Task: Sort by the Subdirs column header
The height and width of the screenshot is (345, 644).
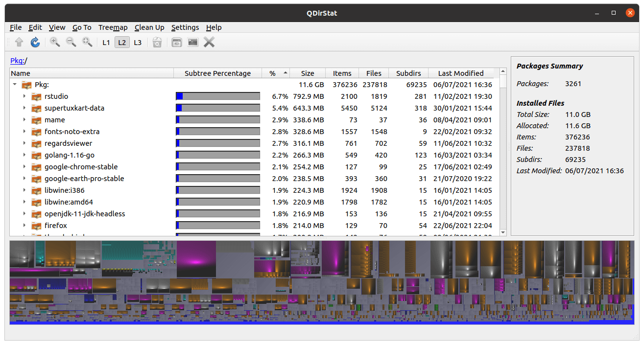Action: [408, 73]
